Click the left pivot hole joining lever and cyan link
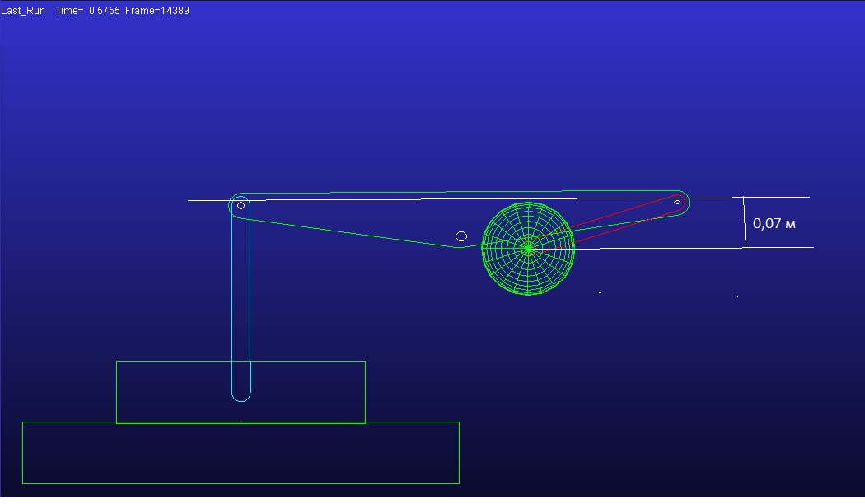Screen dimensions: 865x504 tap(241, 205)
